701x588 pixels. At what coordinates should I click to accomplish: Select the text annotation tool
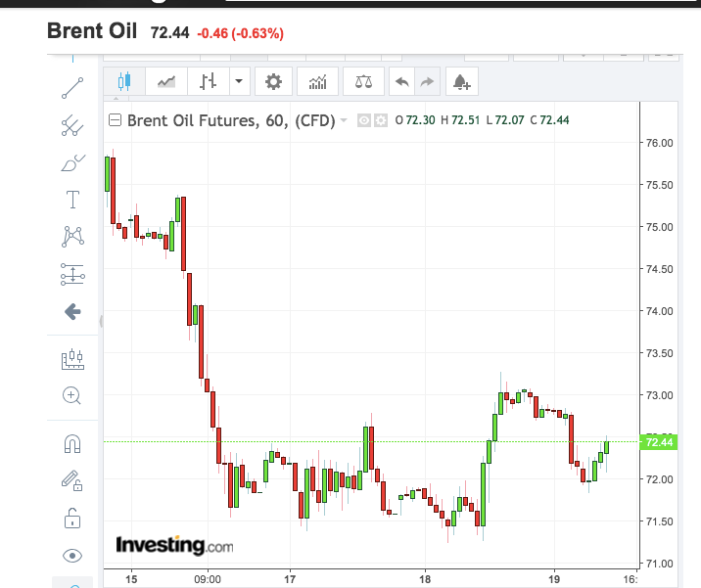click(72, 200)
